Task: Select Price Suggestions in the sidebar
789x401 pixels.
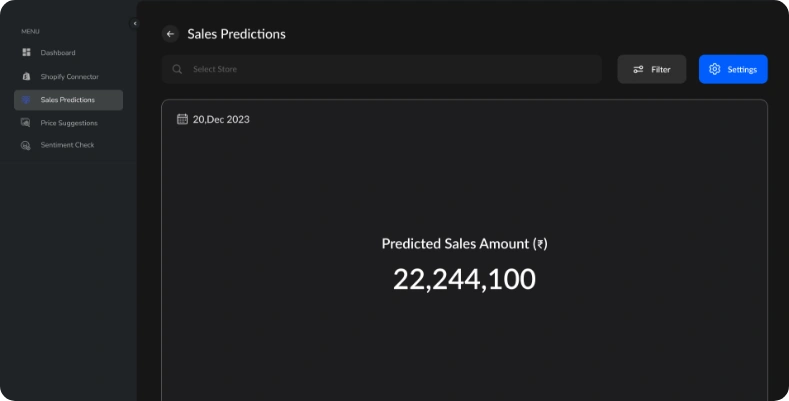Action: 69,123
